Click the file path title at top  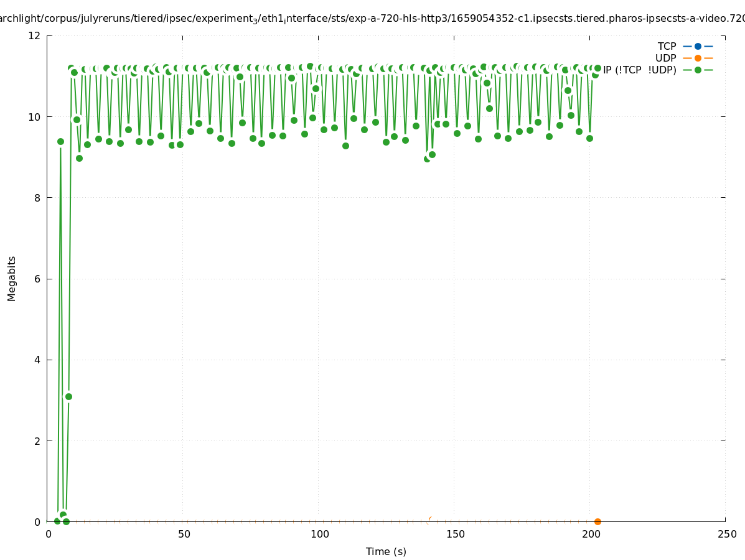click(x=372, y=19)
